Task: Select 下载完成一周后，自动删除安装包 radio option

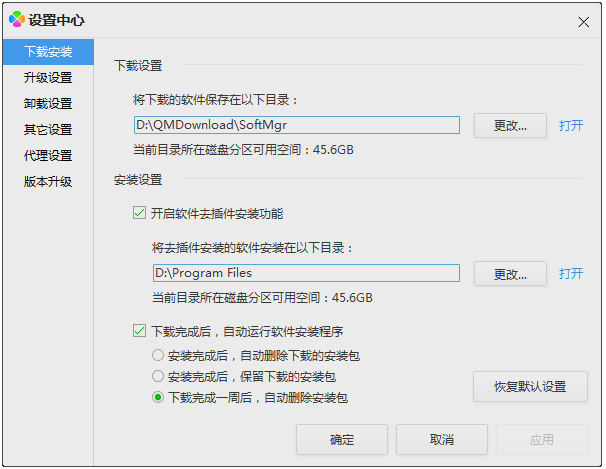Action: [x=157, y=397]
